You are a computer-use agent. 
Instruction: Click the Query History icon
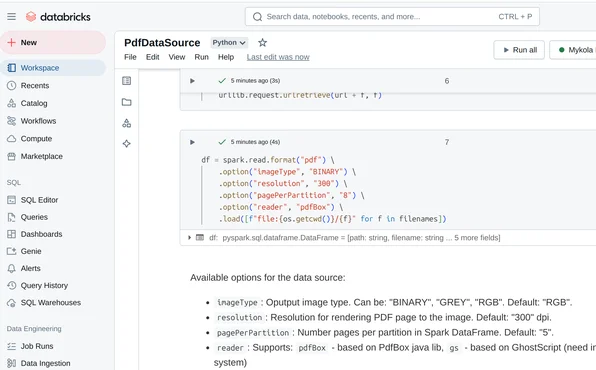click(x=12, y=285)
